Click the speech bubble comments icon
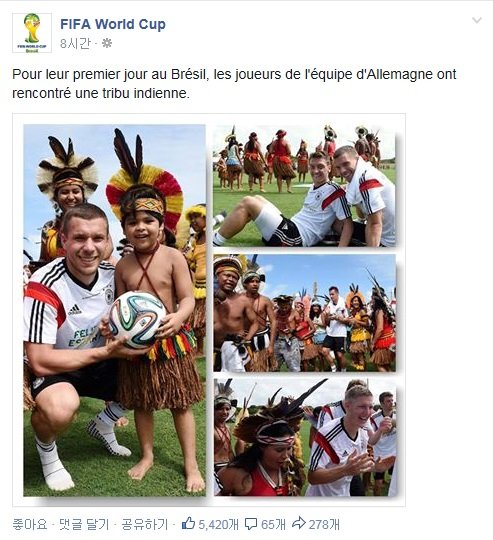 click(x=251, y=524)
